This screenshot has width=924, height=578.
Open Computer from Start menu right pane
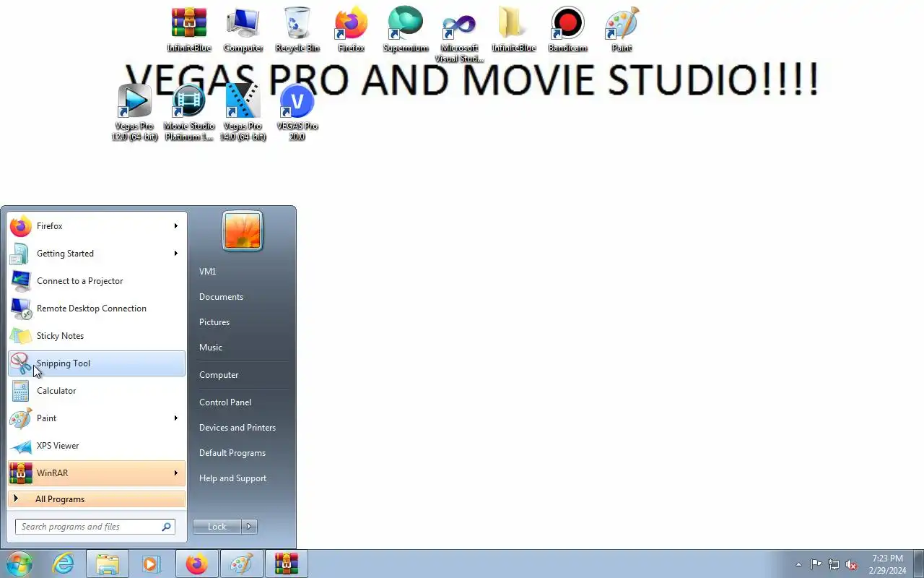click(x=219, y=375)
